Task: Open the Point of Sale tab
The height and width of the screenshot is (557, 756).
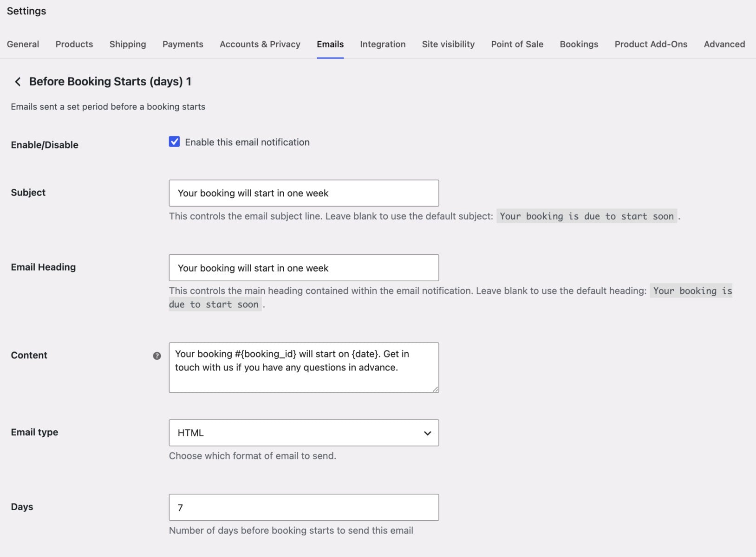Action: coord(517,44)
